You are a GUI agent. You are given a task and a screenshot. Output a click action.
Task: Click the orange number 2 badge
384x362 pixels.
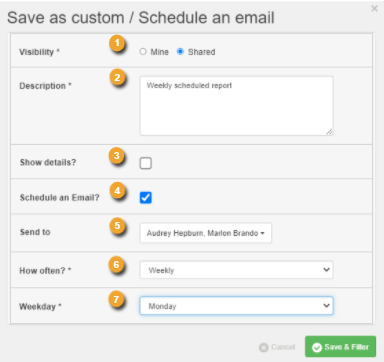click(x=117, y=78)
